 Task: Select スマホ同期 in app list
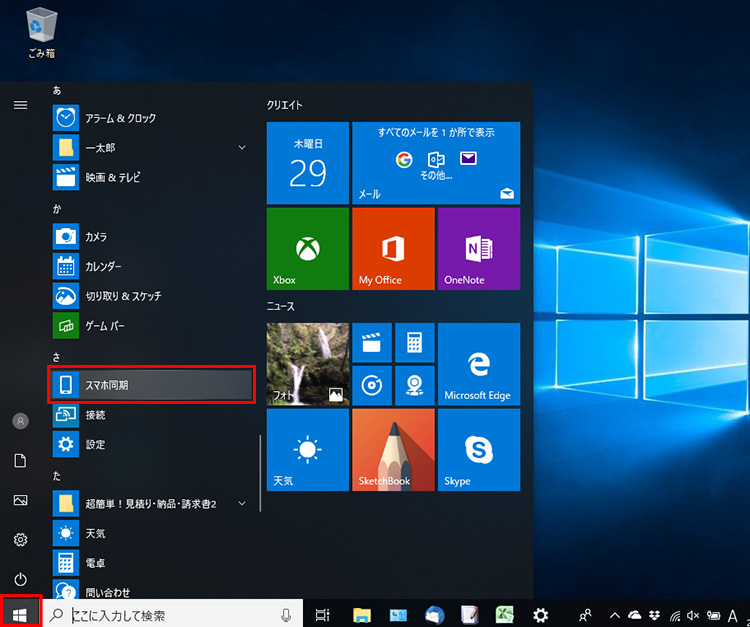pos(152,385)
